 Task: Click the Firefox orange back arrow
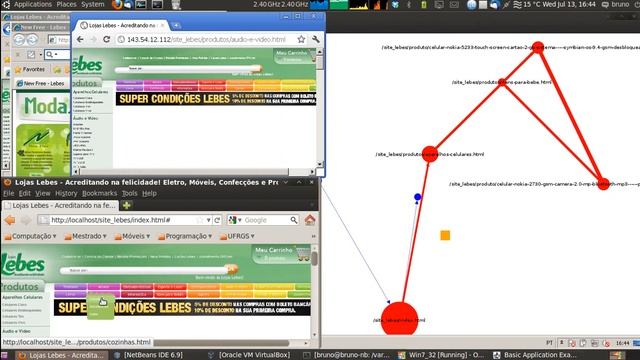10,220
